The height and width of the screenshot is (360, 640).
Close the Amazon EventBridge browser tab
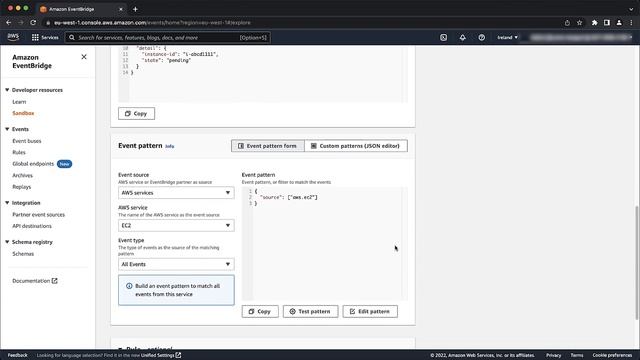coord(120,9)
